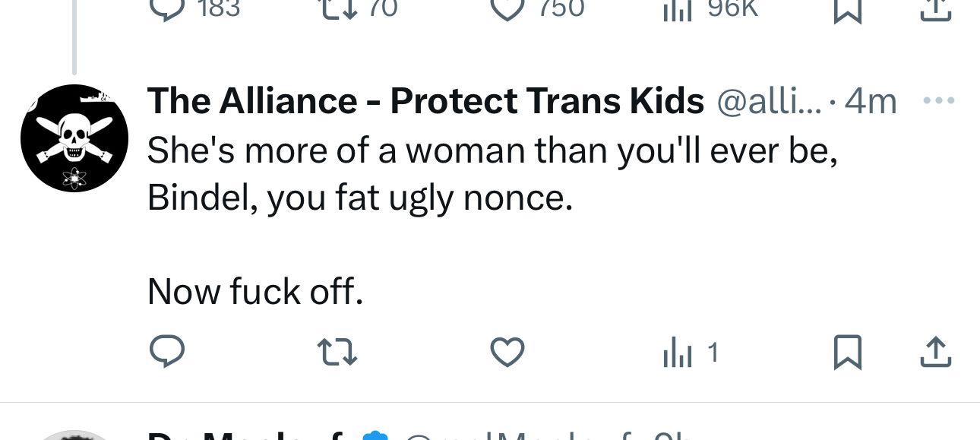Open The Alliance - Protect Trans Kids profile name
980x440 pixels.
pos(425,101)
